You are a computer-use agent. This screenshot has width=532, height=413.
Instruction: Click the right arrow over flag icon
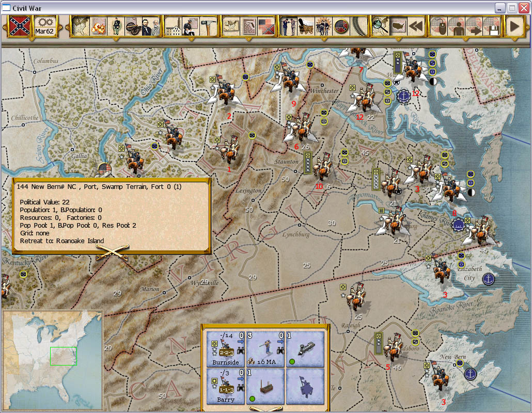(474, 26)
